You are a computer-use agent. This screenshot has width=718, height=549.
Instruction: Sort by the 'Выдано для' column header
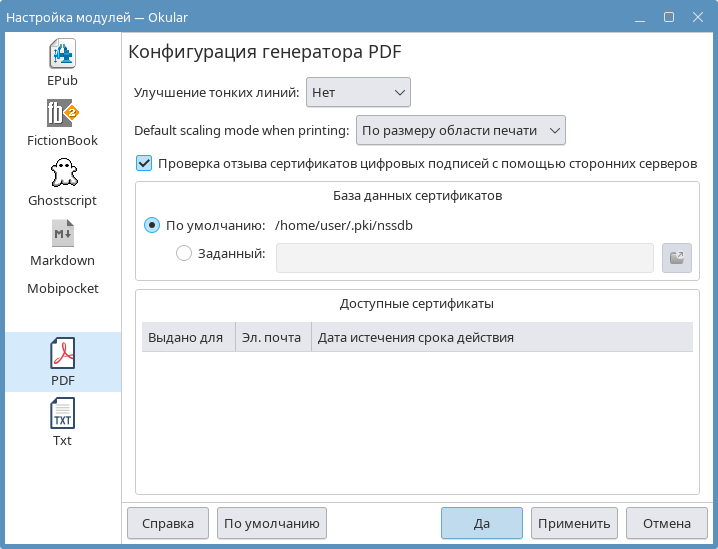click(x=186, y=337)
